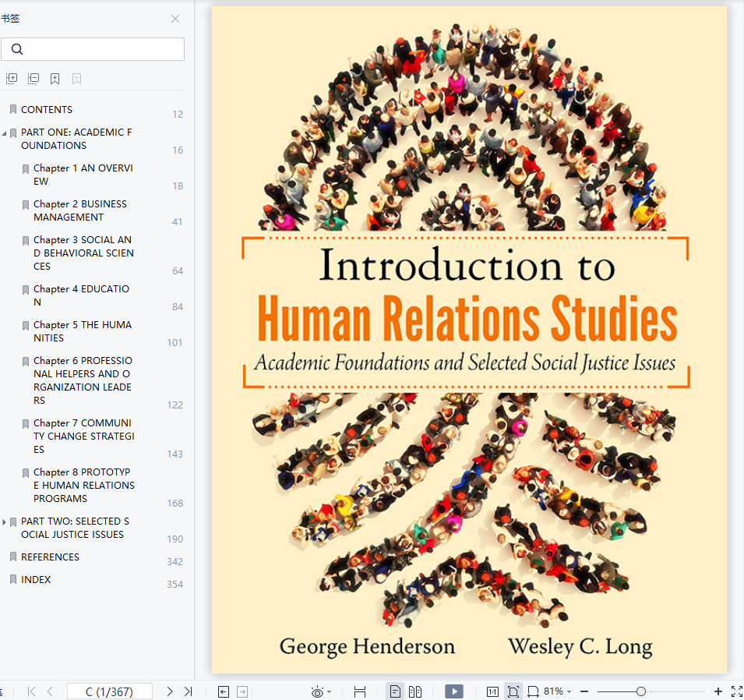This screenshot has height=700, width=744.
Task: Expand all bookmarks icon
Action: click(12, 79)
